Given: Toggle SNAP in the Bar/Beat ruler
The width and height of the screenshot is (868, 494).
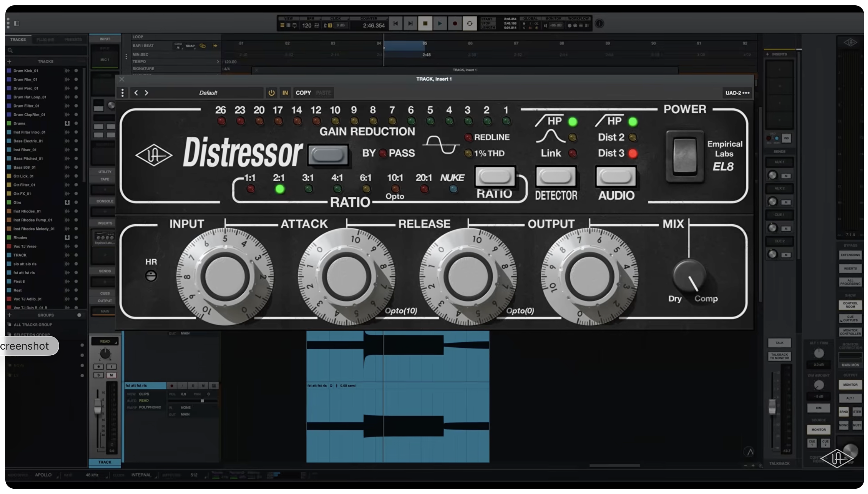Looking at the screenshot, I should (190, 46).
